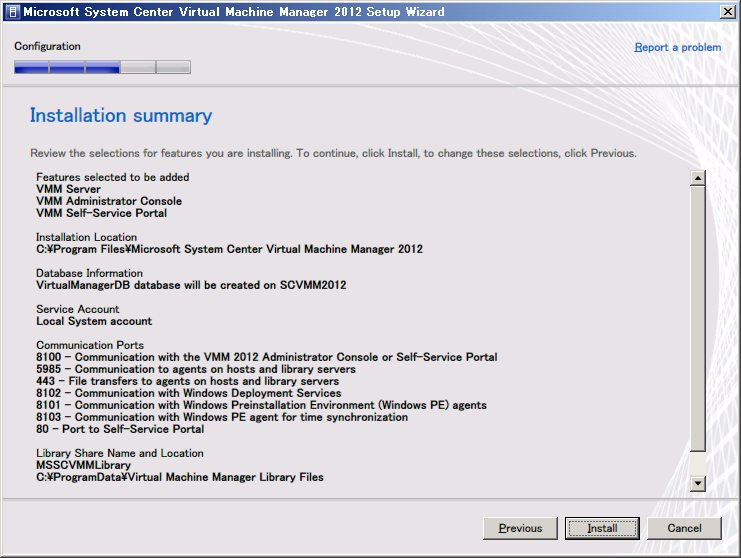Screen dimensions: 741x558
Task: Click the Install button
Action: pyautogui.click(x=602, y=528)
